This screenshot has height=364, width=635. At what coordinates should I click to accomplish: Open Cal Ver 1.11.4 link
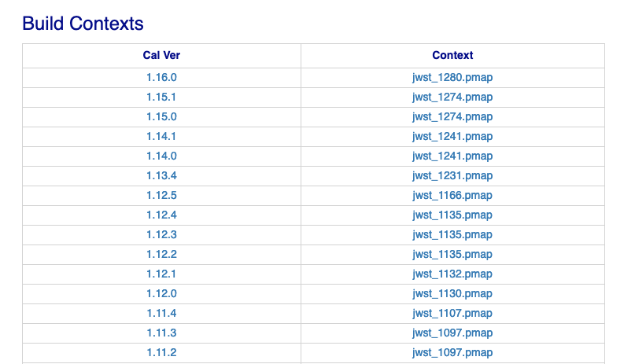coord(161,313)
